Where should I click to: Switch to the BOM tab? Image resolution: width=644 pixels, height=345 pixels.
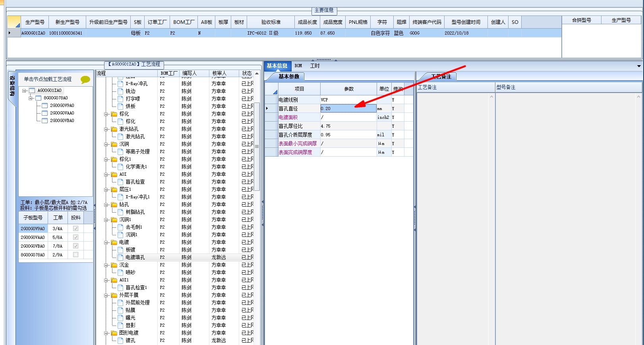click(x=298, y=66)
